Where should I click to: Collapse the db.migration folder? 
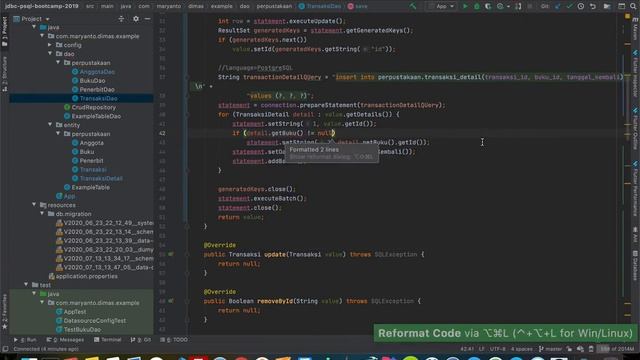point(42,213)
